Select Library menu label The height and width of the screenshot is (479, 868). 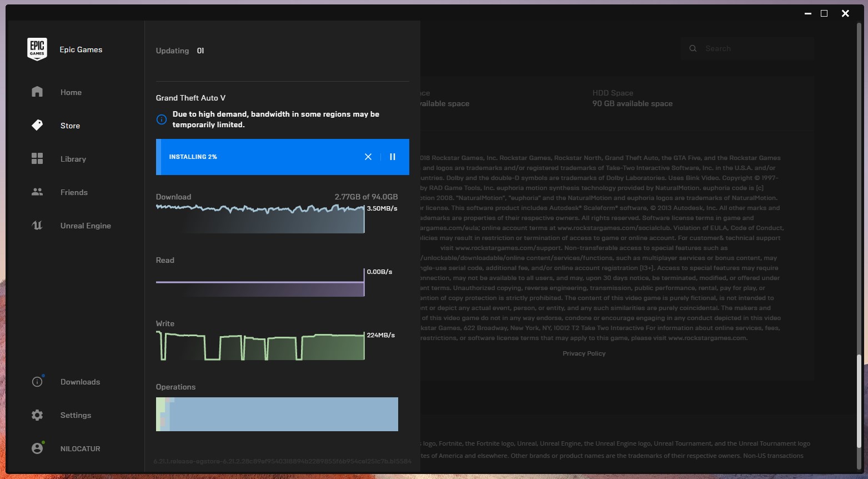(x=73, y=159)
